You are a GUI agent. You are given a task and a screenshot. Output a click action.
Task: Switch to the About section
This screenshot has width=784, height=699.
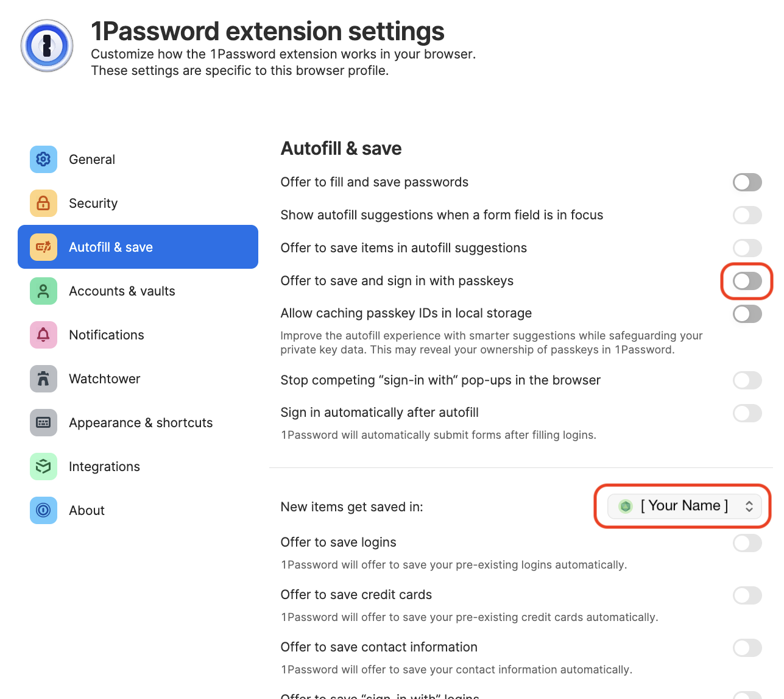coord(43,510)
